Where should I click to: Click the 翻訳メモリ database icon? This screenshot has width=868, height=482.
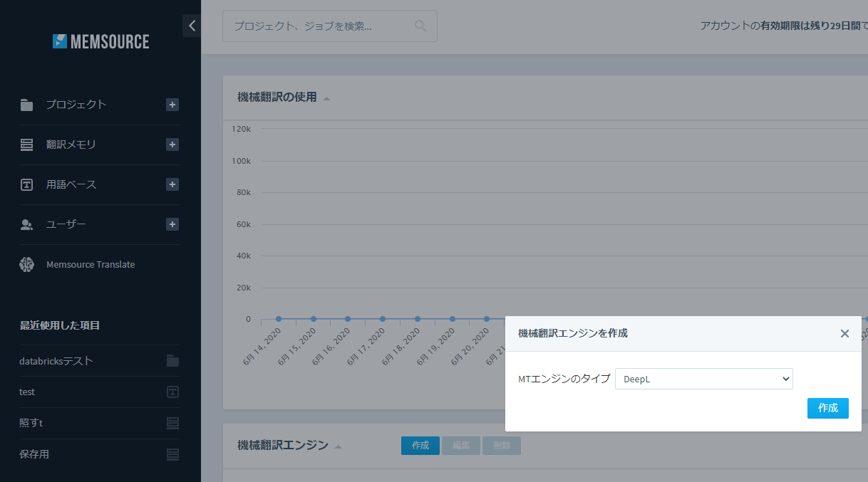(27, 145)
